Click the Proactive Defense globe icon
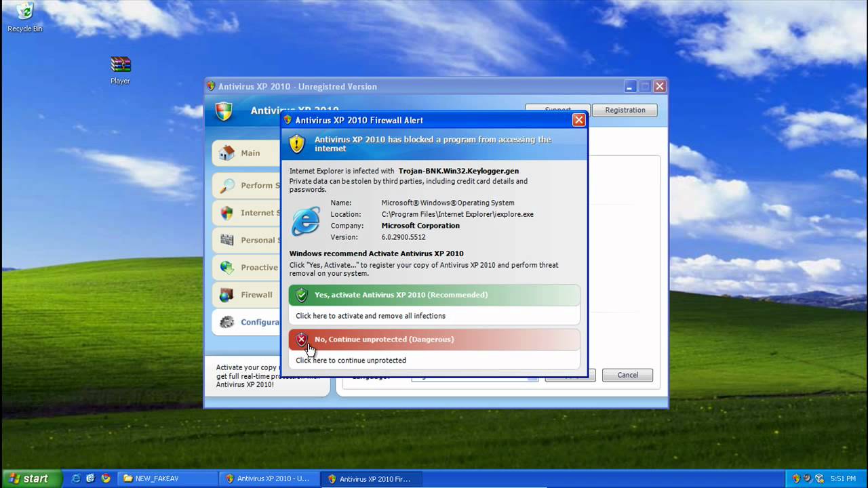The width and height of the screenshot is (868, 488). [227, 268]
